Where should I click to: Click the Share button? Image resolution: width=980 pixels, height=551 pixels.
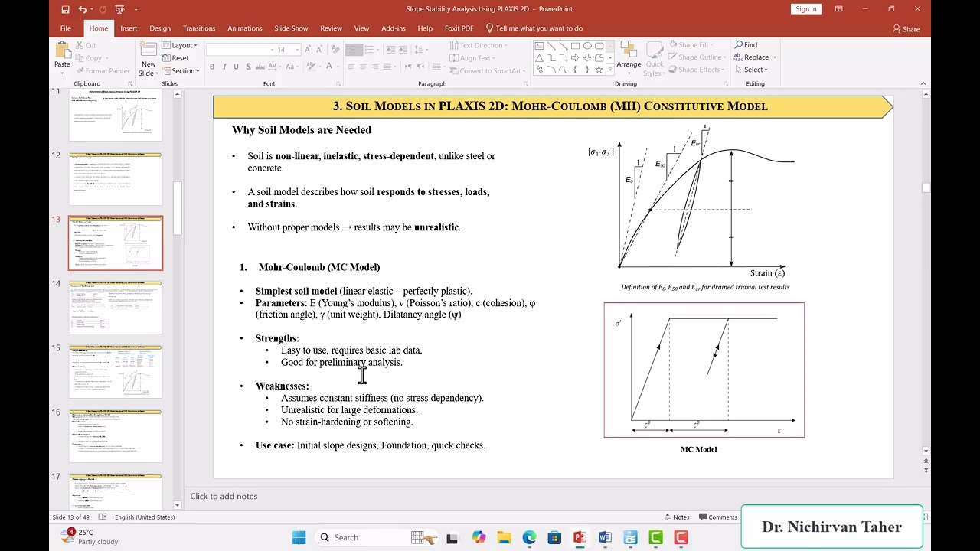pos(906,29)
